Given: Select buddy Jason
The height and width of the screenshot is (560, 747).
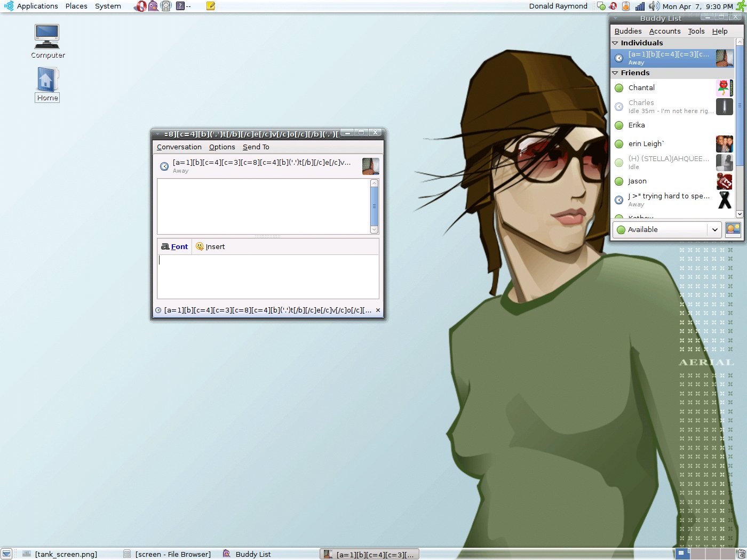Looking at the screenshot, I should pyautogui.click(x=672, y=181).
